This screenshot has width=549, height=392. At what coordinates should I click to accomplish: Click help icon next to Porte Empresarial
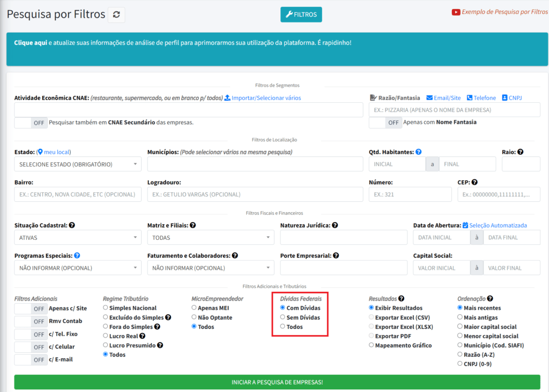point(336,256)
